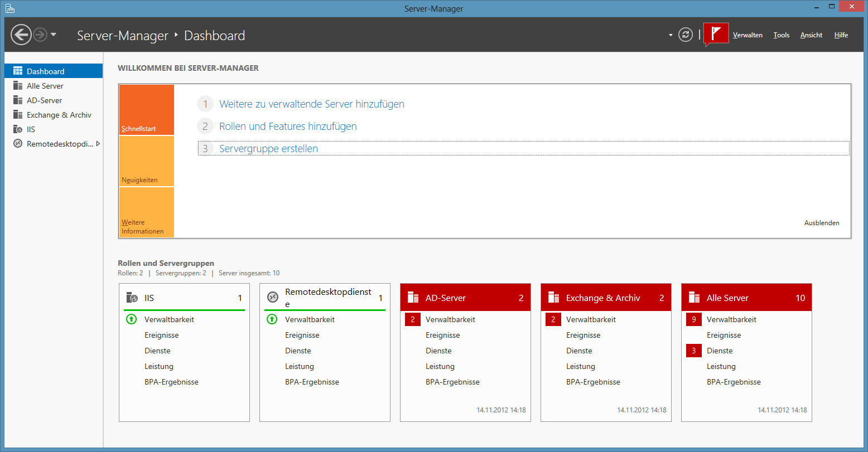Open the red notifications flag
Screen dimensions: 868x452
click(x=716, y=35)
